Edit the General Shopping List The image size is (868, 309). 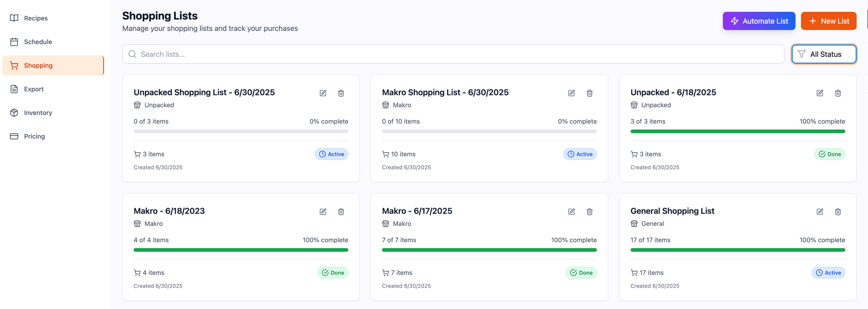click(820, 212)
